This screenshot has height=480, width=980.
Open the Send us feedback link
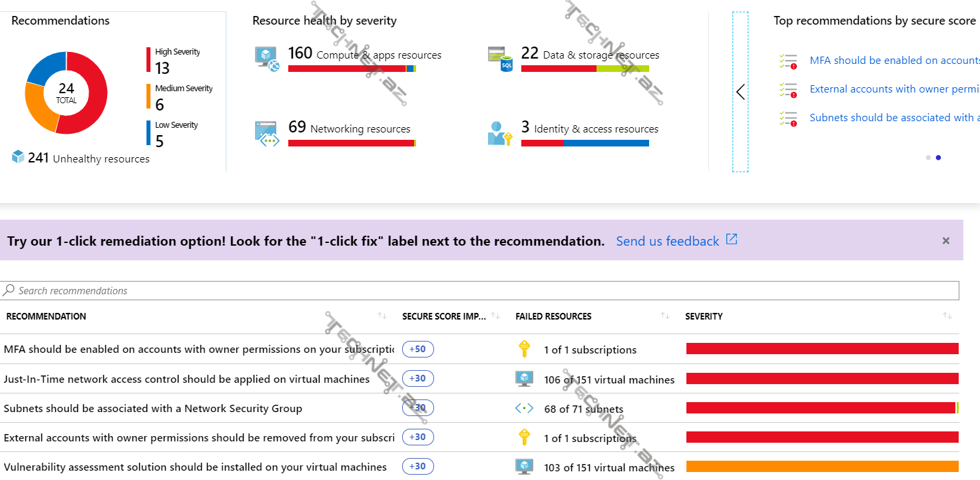[x=667, y=241]
